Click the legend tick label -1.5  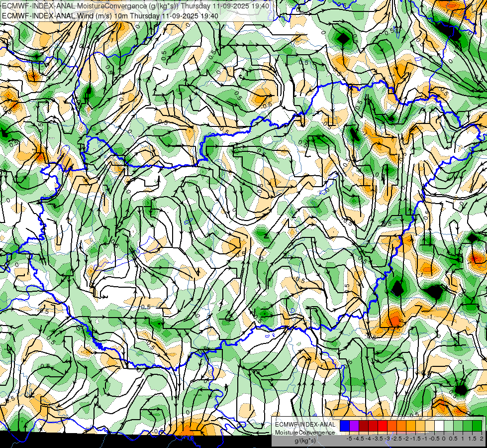pyautogui.click(x=415, y=439)
